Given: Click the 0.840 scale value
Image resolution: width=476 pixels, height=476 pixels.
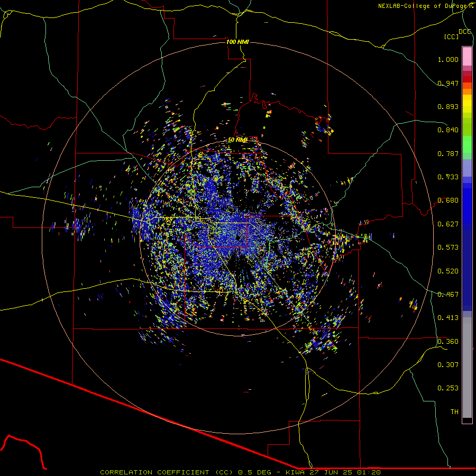Looking at the screenshot, I should (448, 130).
